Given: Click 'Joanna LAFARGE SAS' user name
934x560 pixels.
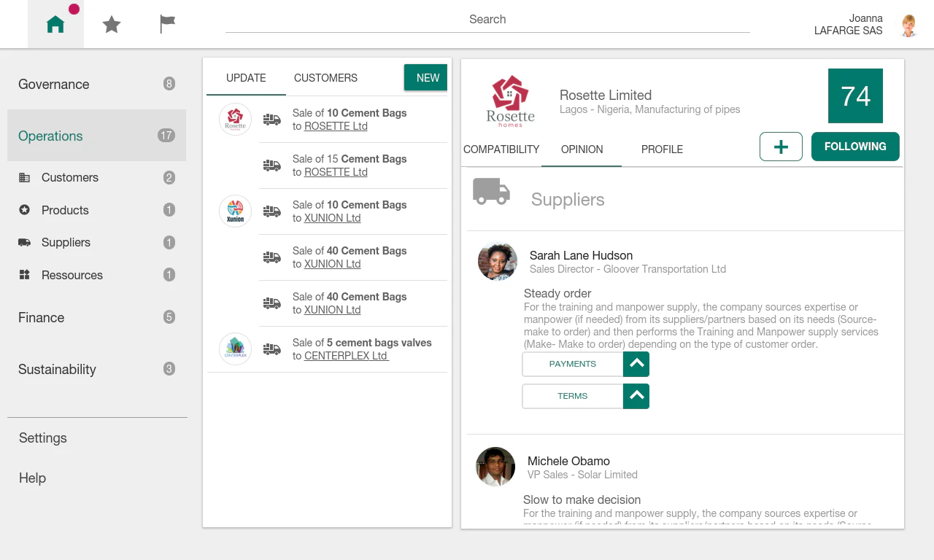Looking at the screenshot, I should coord(849,25).
